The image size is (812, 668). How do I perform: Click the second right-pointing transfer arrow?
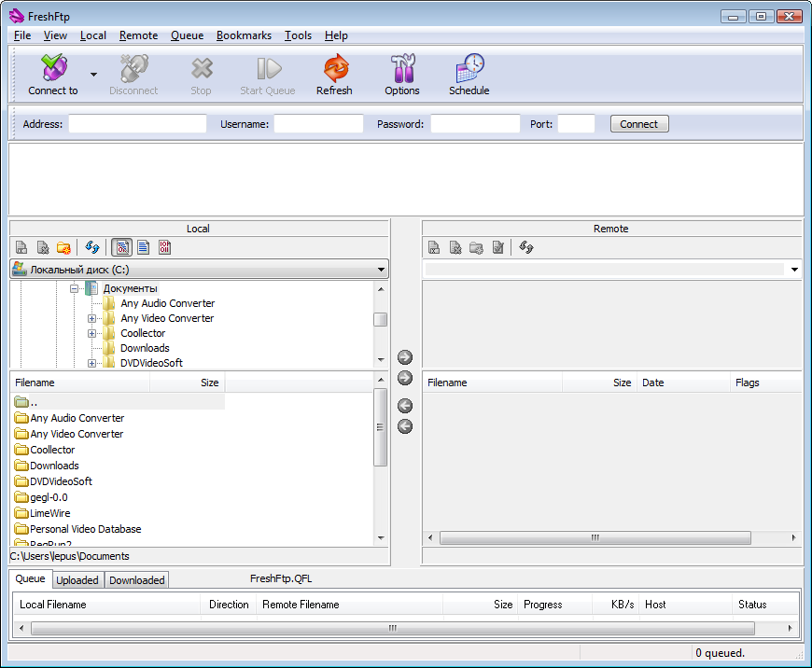405,378
